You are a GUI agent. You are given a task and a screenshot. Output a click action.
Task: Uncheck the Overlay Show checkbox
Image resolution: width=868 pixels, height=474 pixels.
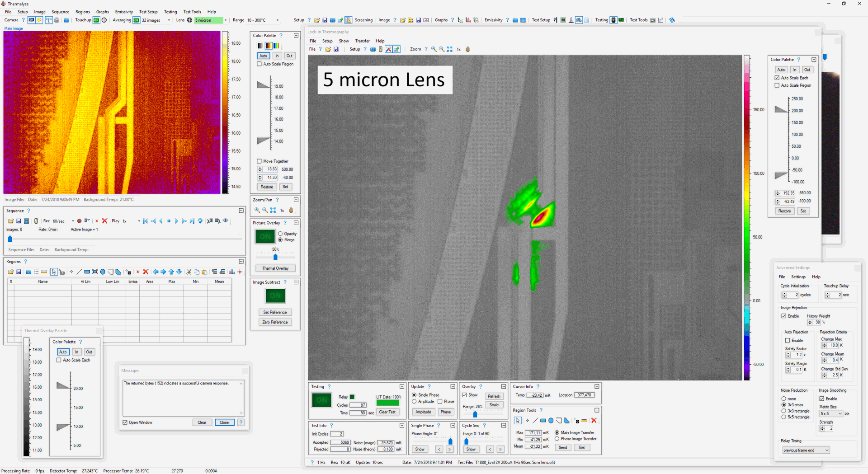click(x=464, y=395)
